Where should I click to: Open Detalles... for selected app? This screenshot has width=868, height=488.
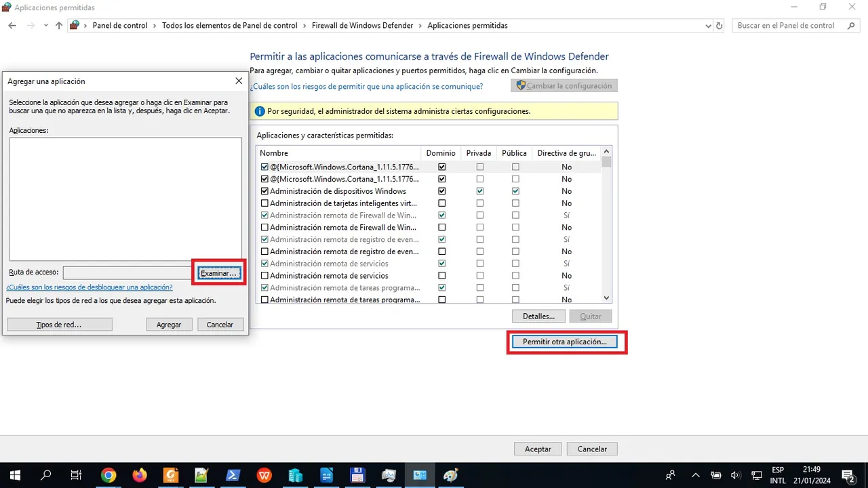pos(538,316)
